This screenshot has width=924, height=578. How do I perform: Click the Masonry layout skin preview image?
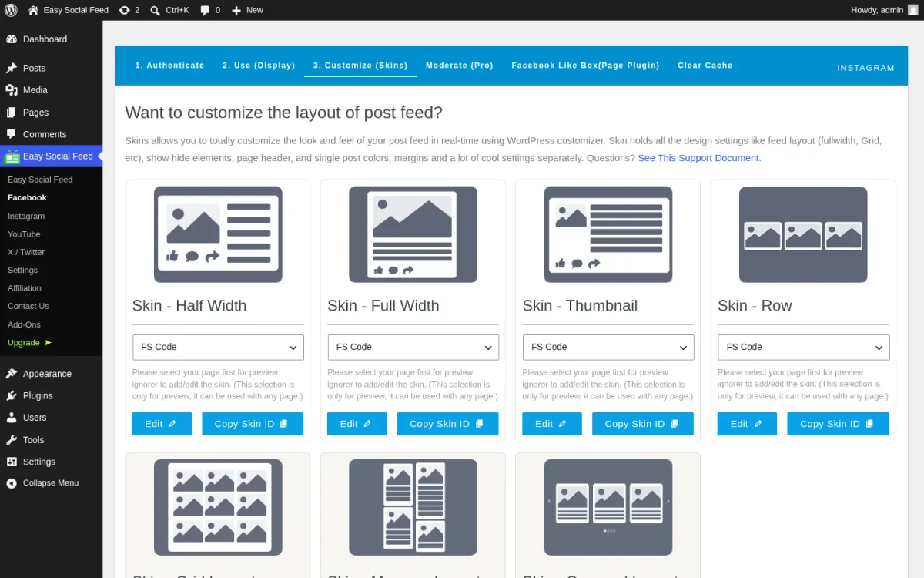[x=413, y=507]
